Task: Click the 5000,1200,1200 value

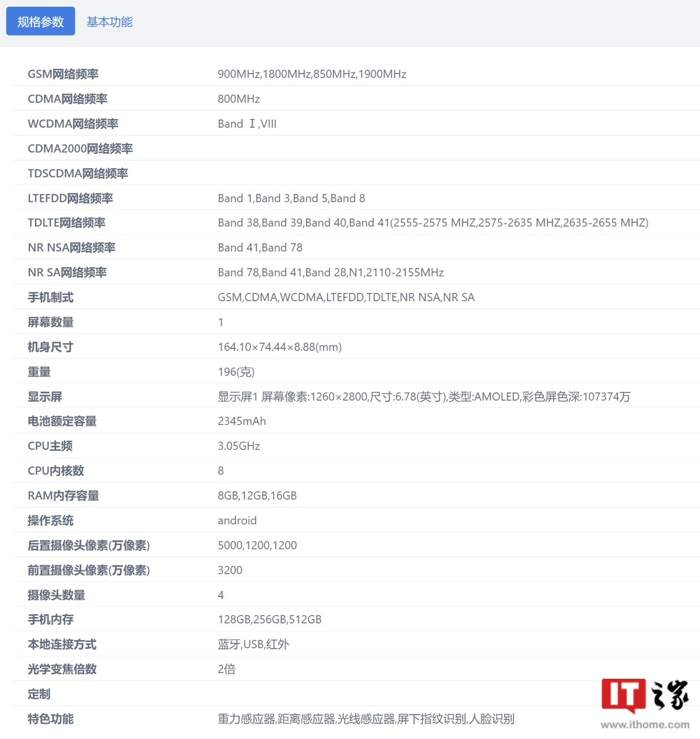Action: (257, 545)
